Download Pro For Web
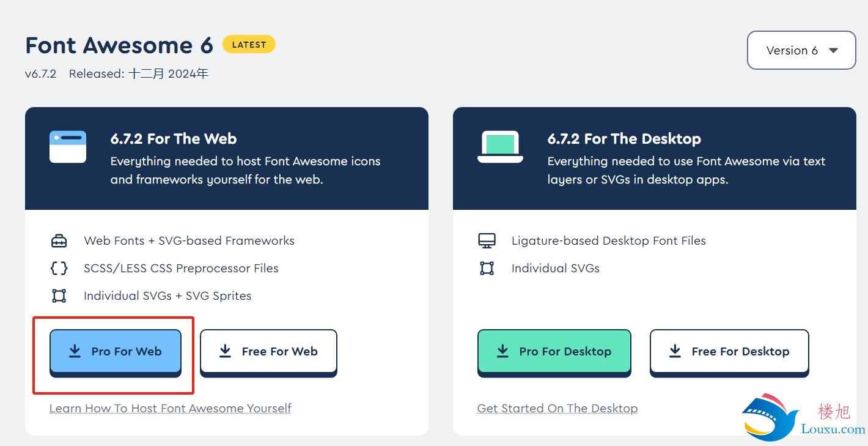The height and width of the screenshot is (446, 868). click(116, 352)
